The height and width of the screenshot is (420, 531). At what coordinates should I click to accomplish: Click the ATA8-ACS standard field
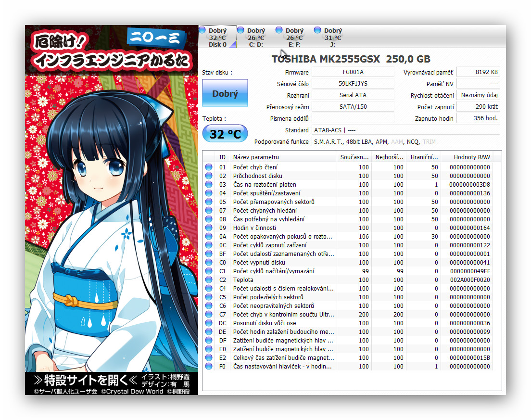[x=405, y=130]
